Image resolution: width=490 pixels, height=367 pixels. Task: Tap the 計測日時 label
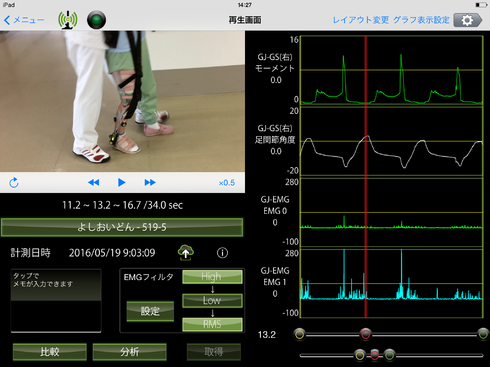coord(30,253)
